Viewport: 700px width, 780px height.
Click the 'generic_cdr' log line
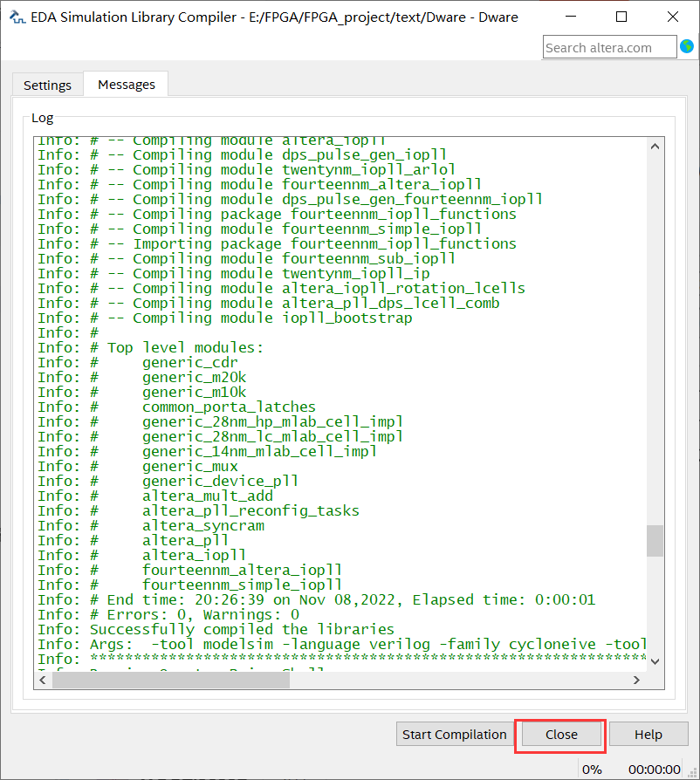pos(138,362)
